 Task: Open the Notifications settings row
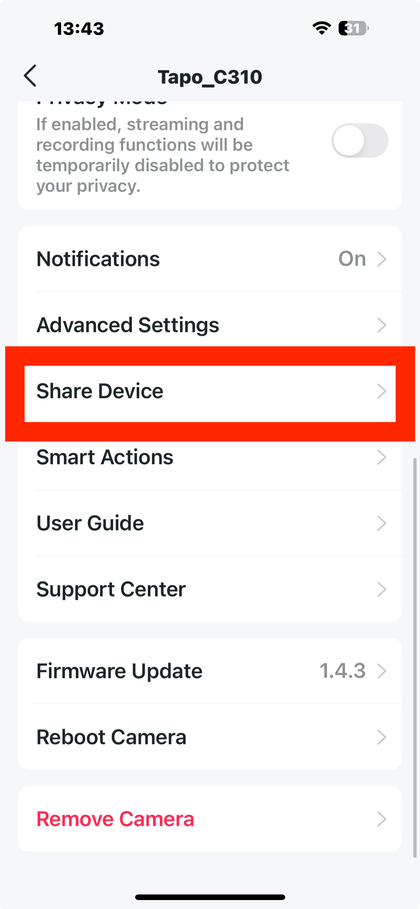point(210,259)
